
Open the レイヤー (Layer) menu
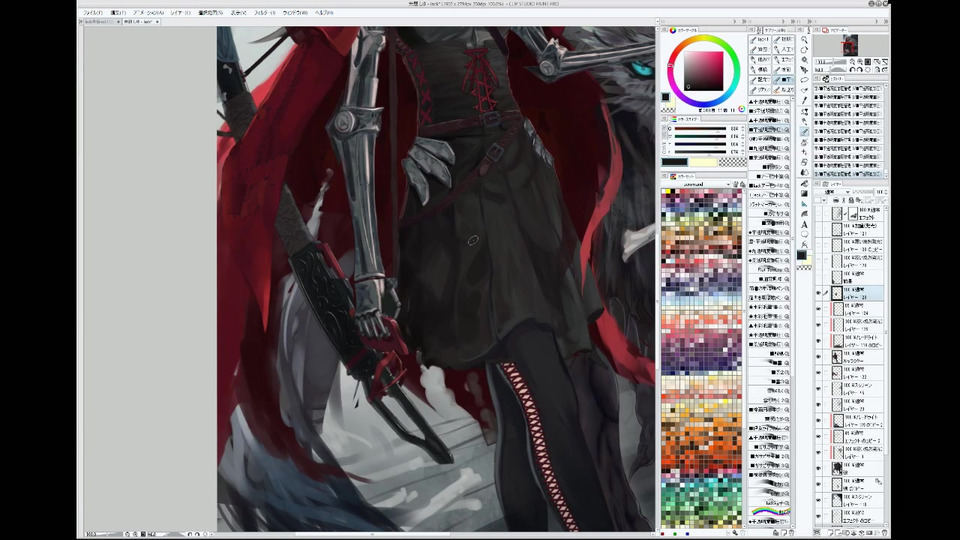point(180,12)
